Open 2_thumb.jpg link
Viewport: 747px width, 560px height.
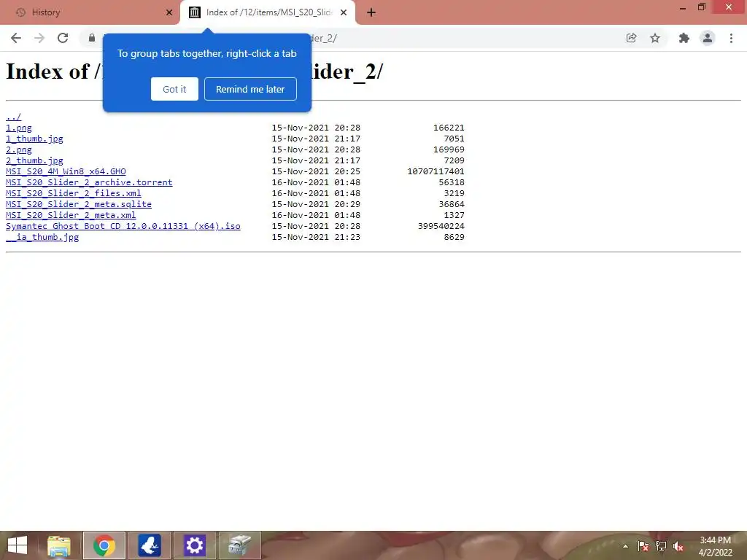(34, 160)
